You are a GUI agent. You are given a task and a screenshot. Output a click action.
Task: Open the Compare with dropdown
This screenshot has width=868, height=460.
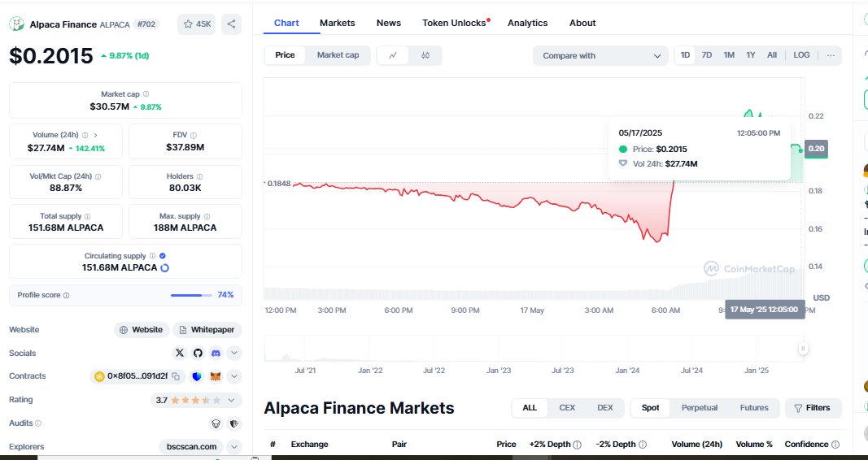(x=601, y=56)
